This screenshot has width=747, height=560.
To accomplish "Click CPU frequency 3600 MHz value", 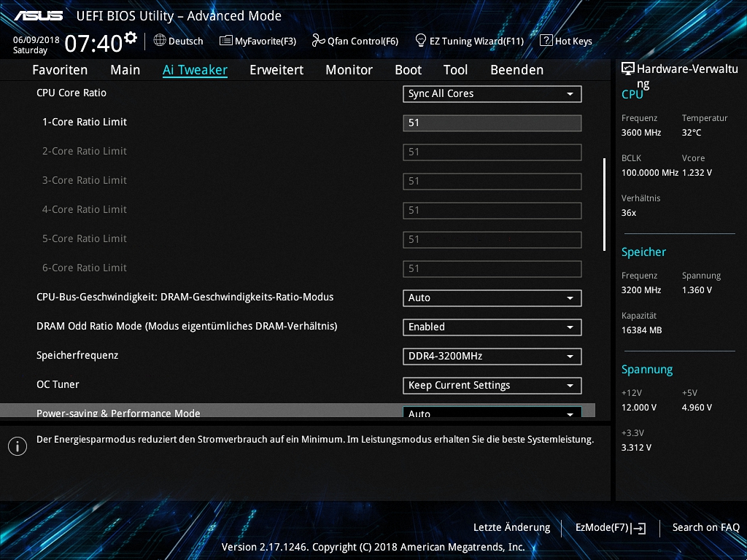I will (x=640, y=133).
